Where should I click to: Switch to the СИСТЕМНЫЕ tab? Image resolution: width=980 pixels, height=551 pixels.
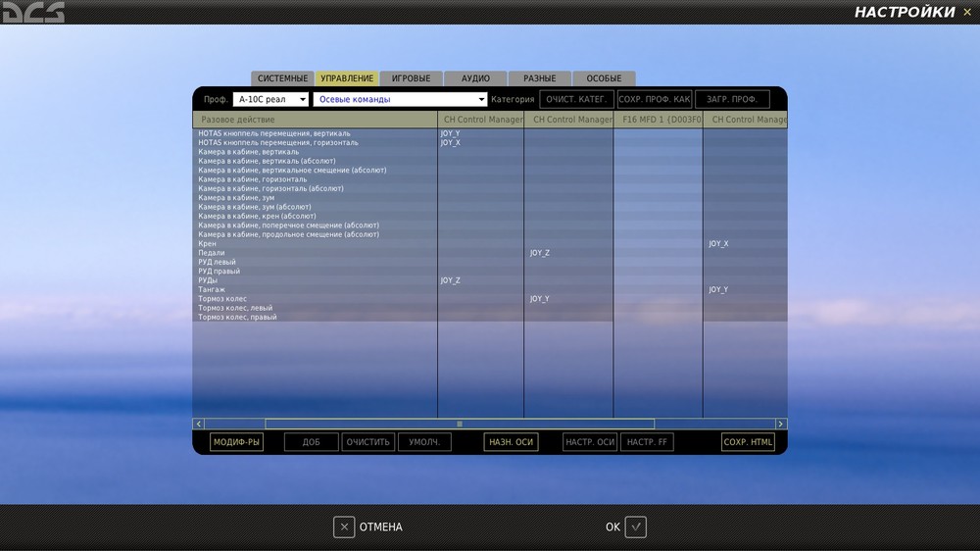(282, 78)
